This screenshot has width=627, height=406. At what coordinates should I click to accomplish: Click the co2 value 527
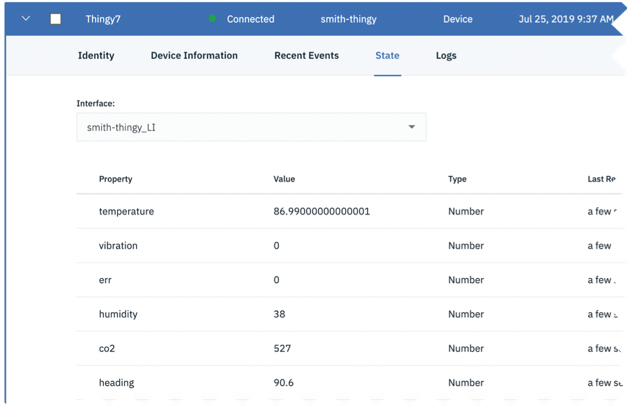[x=282, y=348]
